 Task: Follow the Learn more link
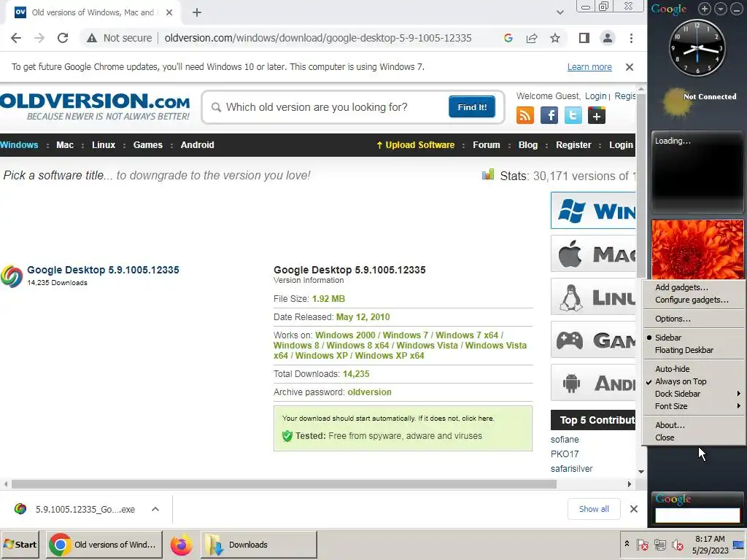click(589, 67)
